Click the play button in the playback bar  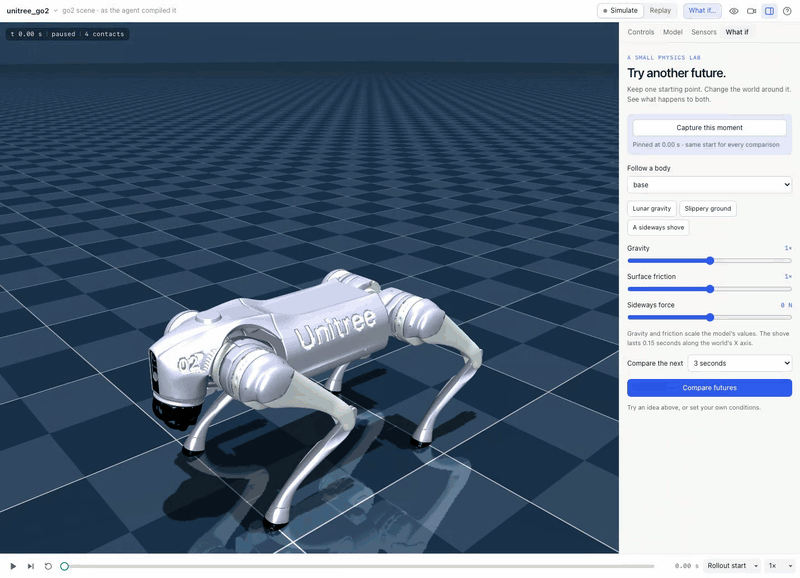pyautogui.click(x=13, y=566)
